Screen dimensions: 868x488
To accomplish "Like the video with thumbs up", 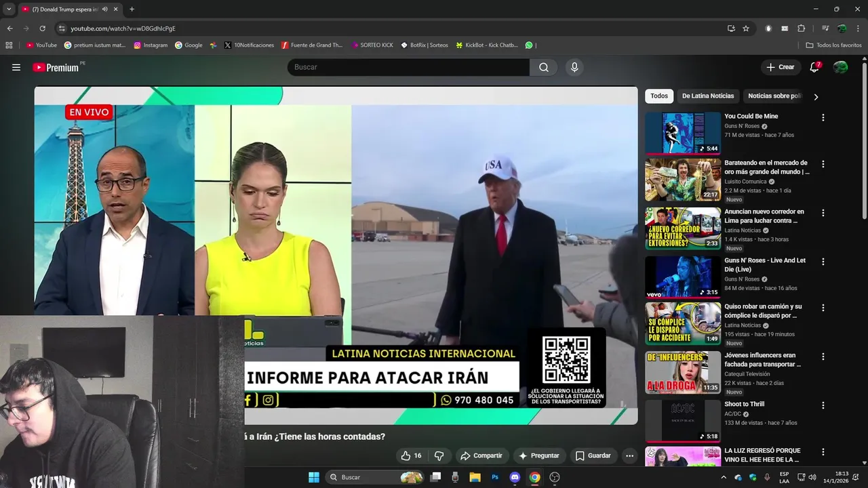I will (x=411, y=455).
